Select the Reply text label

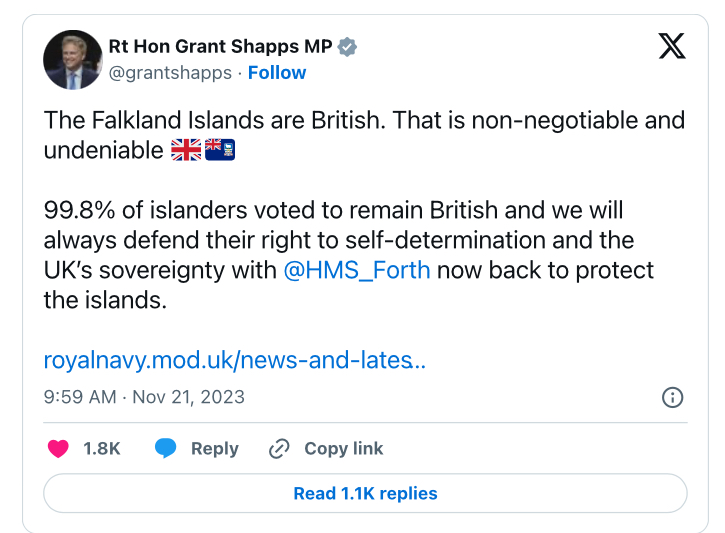point(215,448)
